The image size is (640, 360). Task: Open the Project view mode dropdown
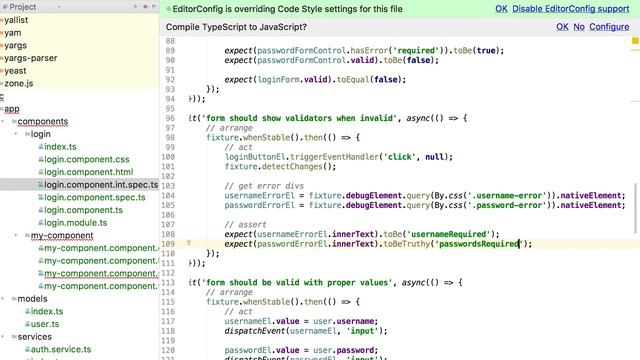tap(60, 7)
